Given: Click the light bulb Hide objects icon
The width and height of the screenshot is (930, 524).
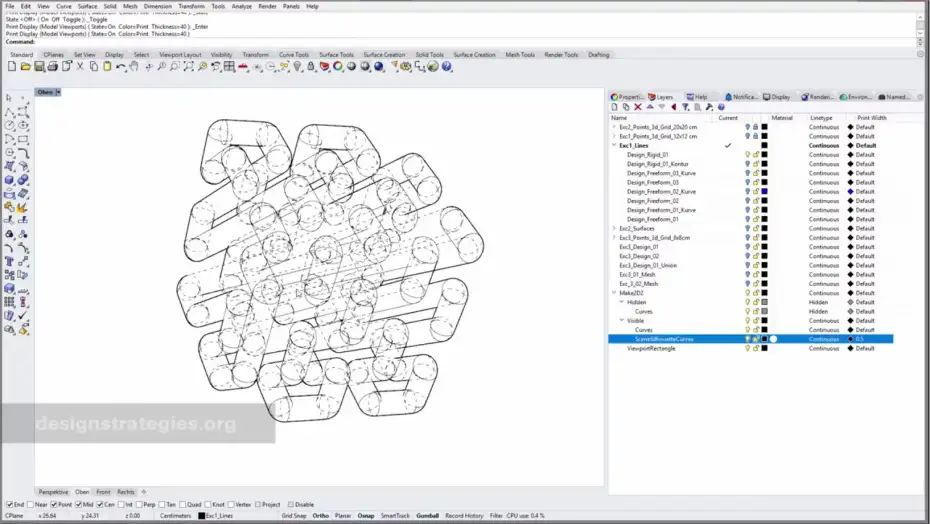Looking at the screenshot, I should (298, 66).
